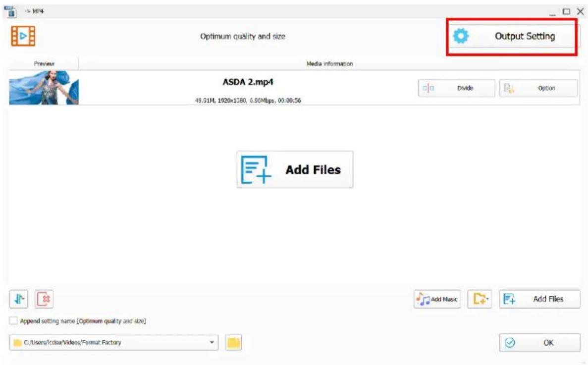Click the sort files arrows icon
The image size is (588, 365).
[x=19, y=299]
